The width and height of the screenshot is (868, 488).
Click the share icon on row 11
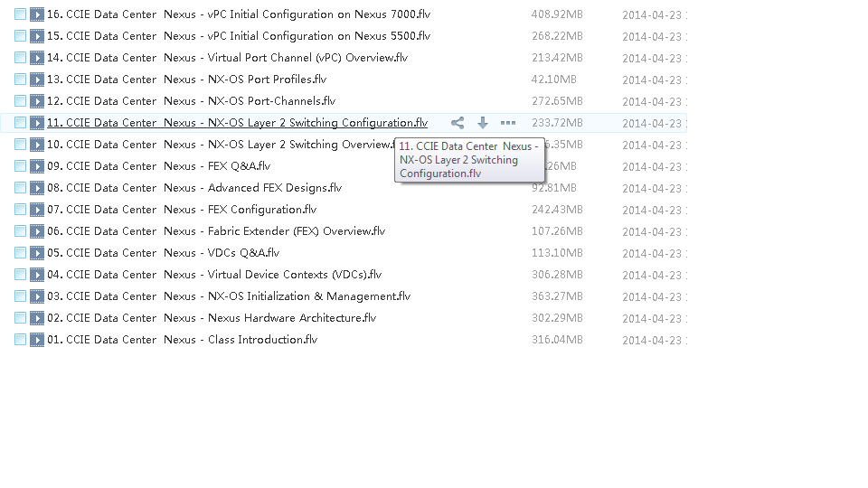pos(458,123)
